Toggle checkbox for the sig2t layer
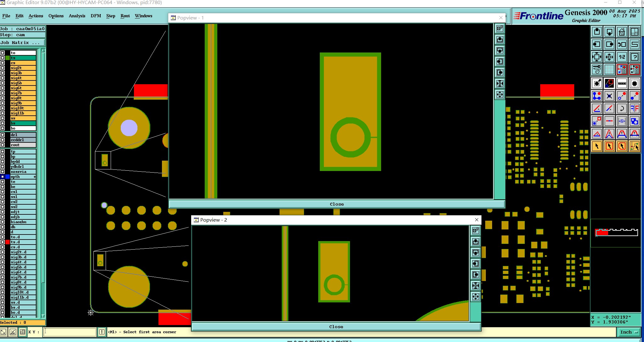The image size is (644, 342). [3, 68]
